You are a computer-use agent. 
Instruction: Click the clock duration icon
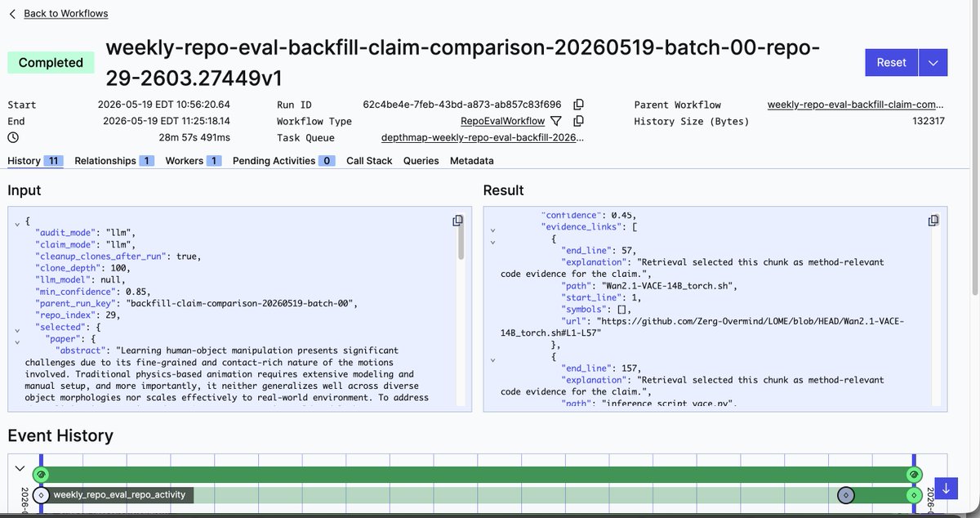[x=13, y=138]
